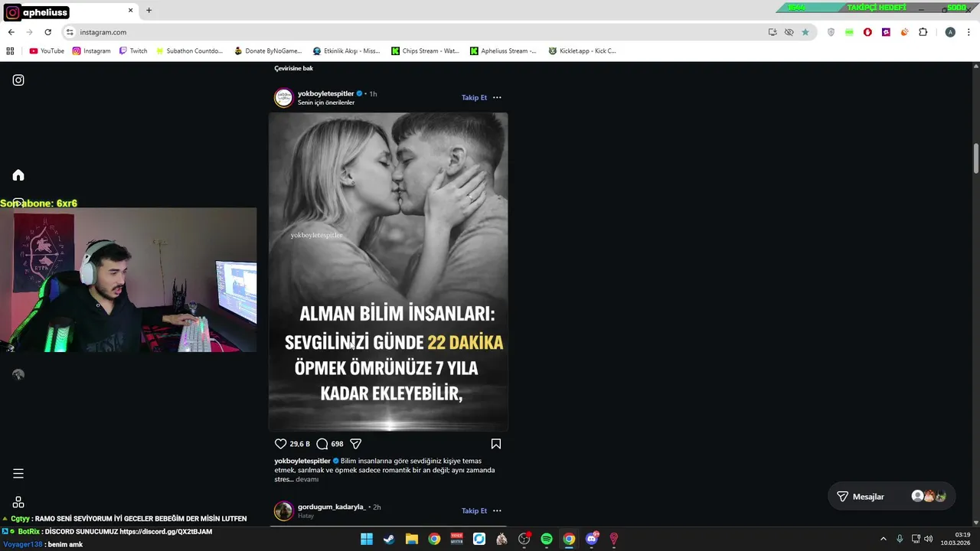Viewport: 980px width, 551px height.
Task: Open the Instagram bookmark
Action: click(92, 51)
